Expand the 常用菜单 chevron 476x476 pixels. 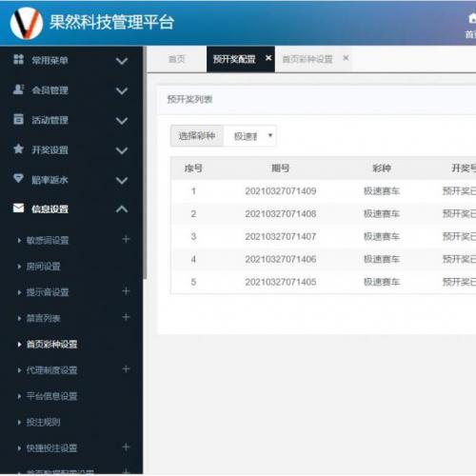(x=122, y=60)
